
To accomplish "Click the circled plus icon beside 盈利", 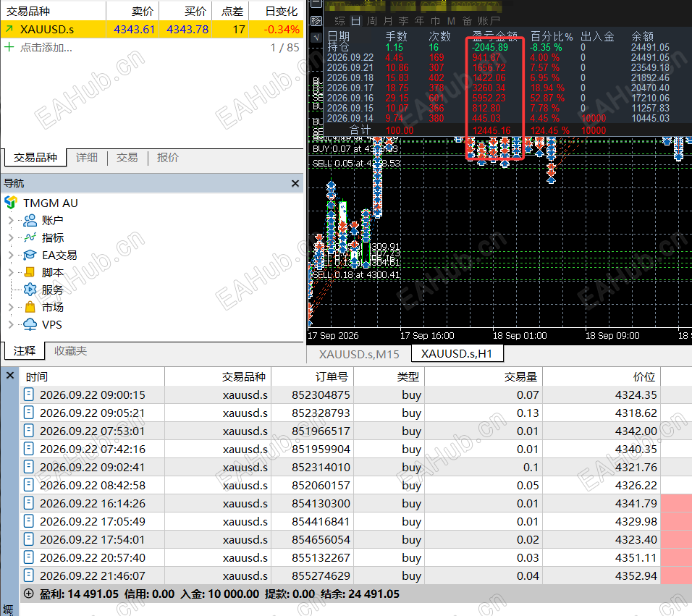I will pos(29,594).
